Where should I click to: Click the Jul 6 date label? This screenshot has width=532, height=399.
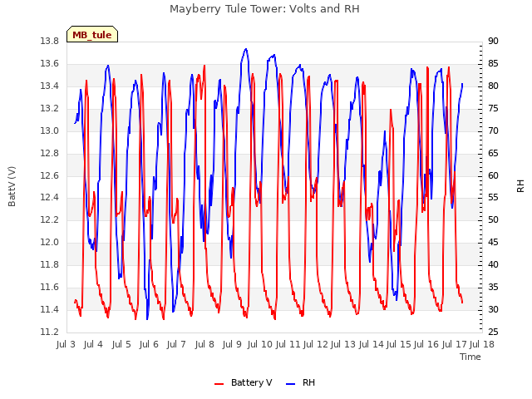(x=149, y=344)
